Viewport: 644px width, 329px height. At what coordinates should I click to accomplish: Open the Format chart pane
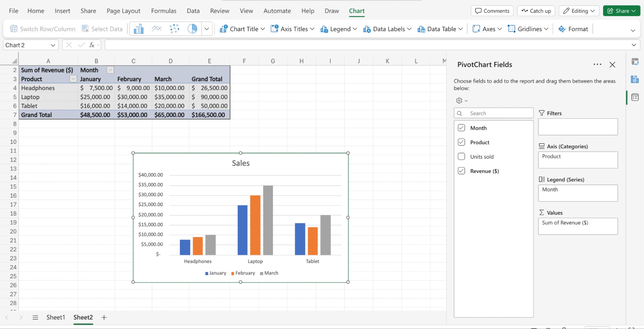(x=573, y=29)
